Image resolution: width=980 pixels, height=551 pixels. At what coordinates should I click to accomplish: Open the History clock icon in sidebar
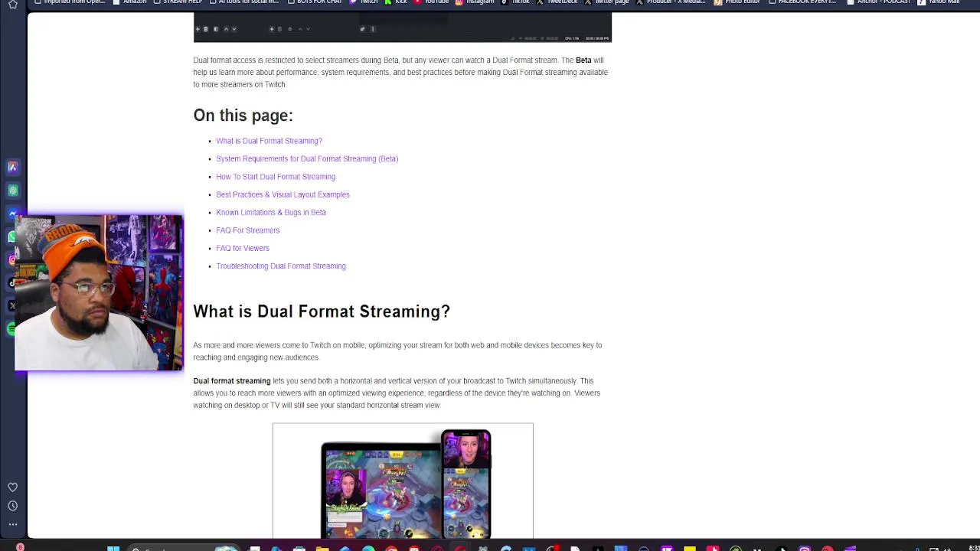click(x=12, y=506)
